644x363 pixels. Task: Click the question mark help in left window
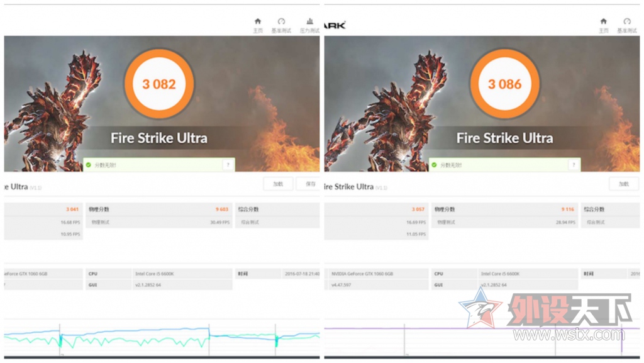(x=228, y=165)
